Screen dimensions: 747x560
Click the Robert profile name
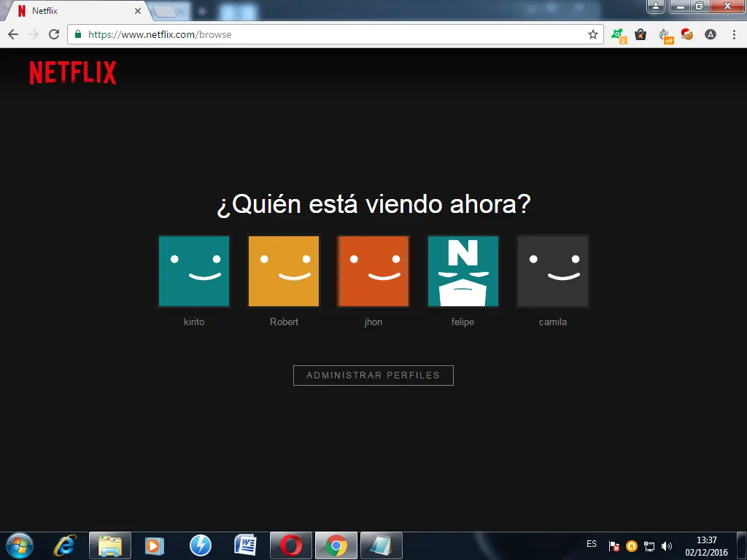point(284,322)
